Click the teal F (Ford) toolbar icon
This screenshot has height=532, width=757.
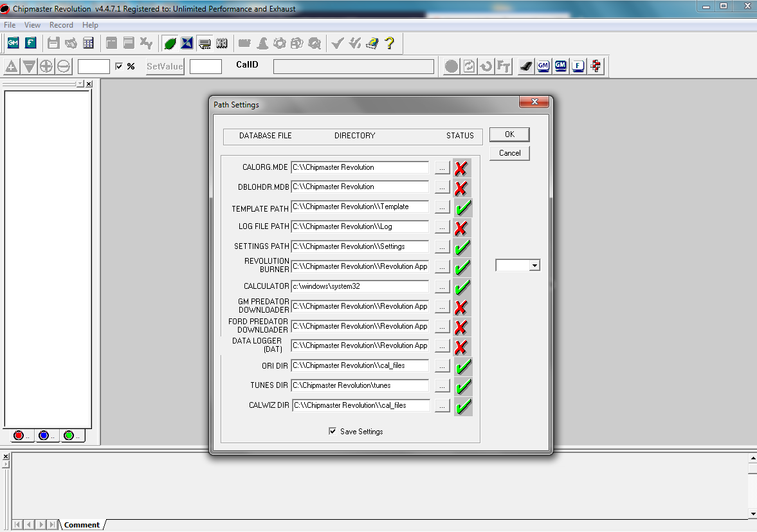pos(30,43)
